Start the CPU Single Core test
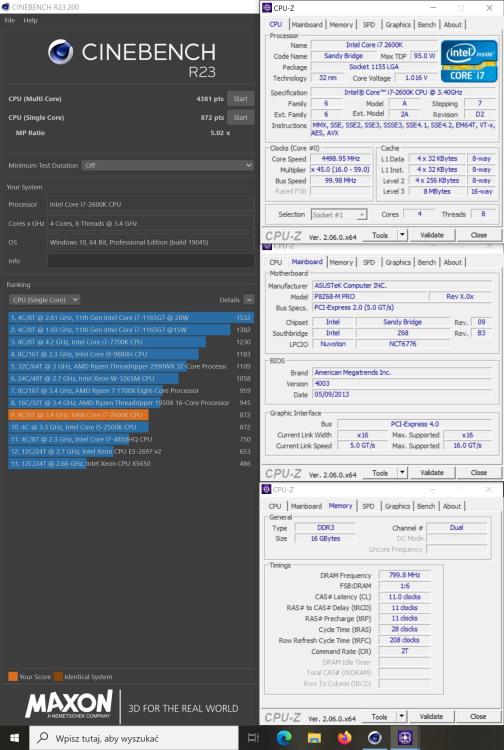 pos(241,118)
